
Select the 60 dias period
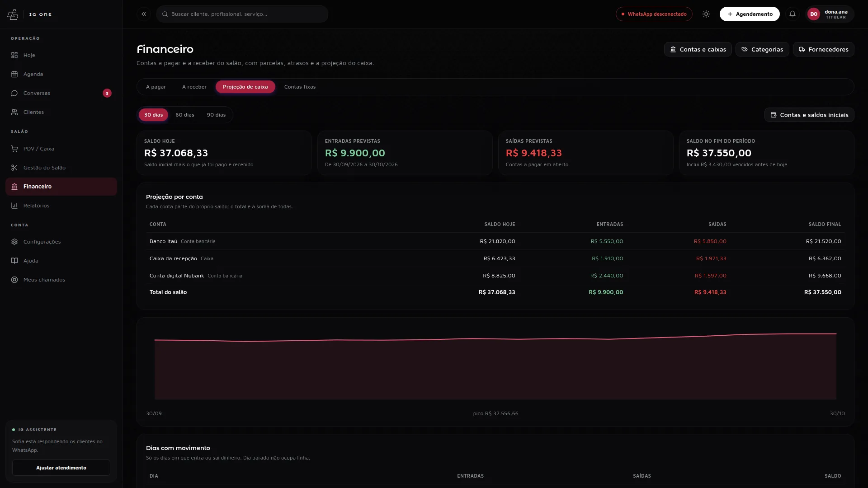185,115
